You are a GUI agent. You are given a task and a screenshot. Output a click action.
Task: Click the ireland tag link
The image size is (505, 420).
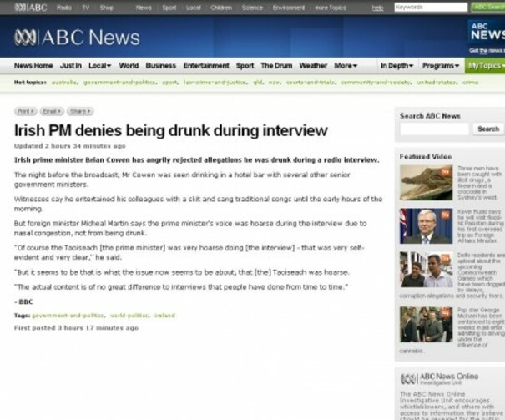click(x=164, y=316)
